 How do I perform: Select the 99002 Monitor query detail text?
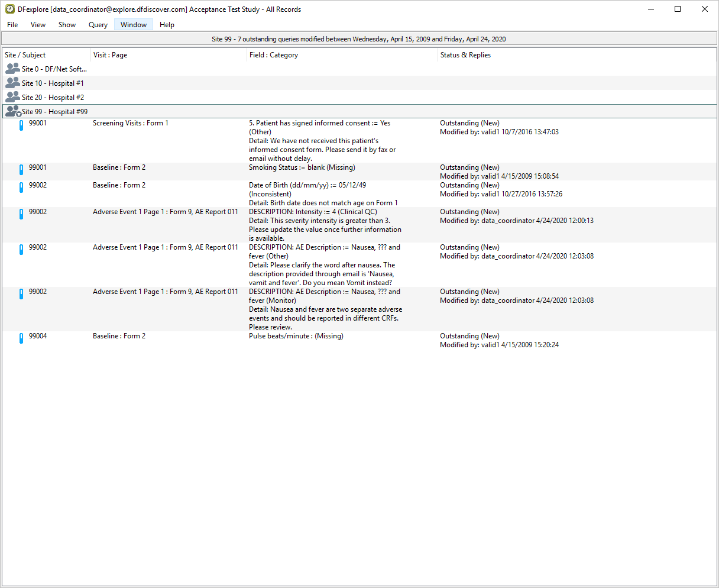click(325, 314)
